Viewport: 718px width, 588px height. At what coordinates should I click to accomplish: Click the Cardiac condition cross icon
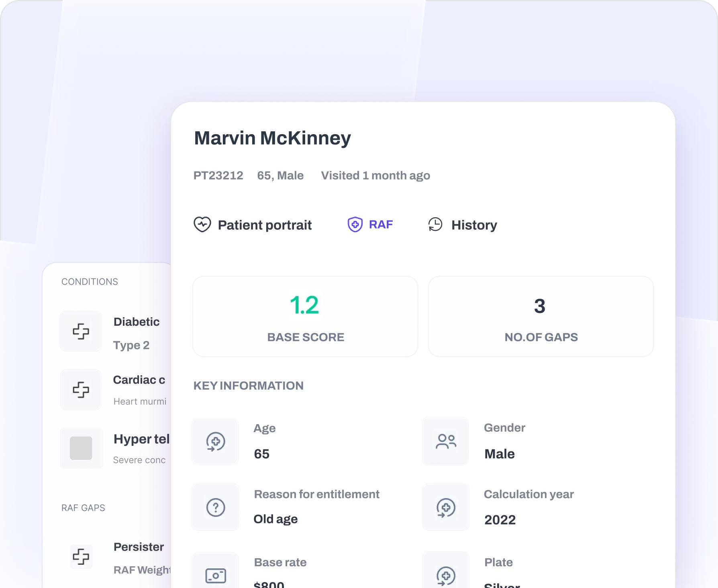click(x=81, y=390)
